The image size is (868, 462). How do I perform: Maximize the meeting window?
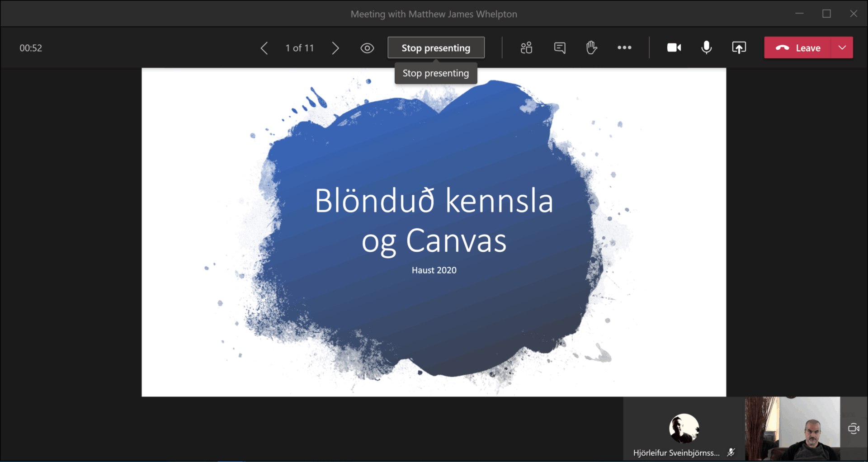[826, 14]
